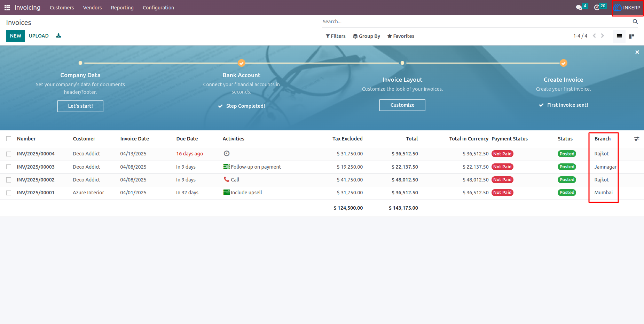Open the Vendors menu
This screenshot has width=644, height=324.
(x=92, y=8)
